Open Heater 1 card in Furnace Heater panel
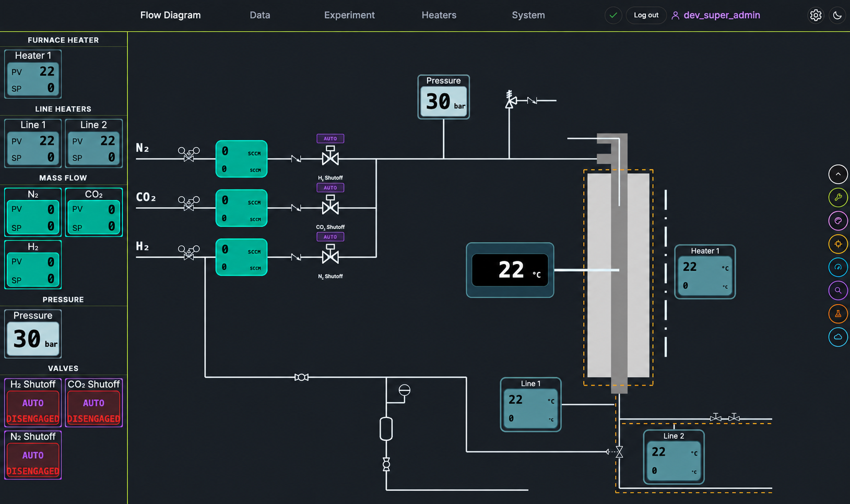The image size is (850, 504). click(33, 74)
